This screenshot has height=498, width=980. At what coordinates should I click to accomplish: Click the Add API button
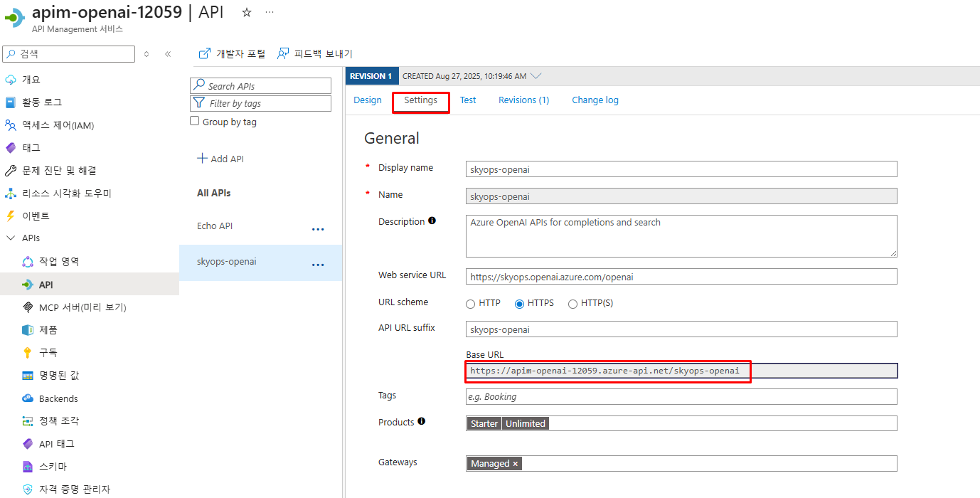[220, 158]
